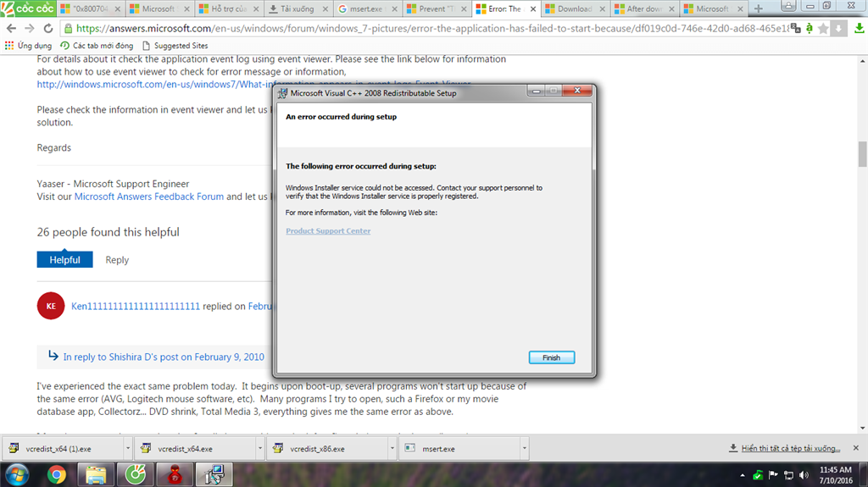Open the Windows Start menu
The width and height of the screenshot is (868, 487).
click(x=17, y=475)
